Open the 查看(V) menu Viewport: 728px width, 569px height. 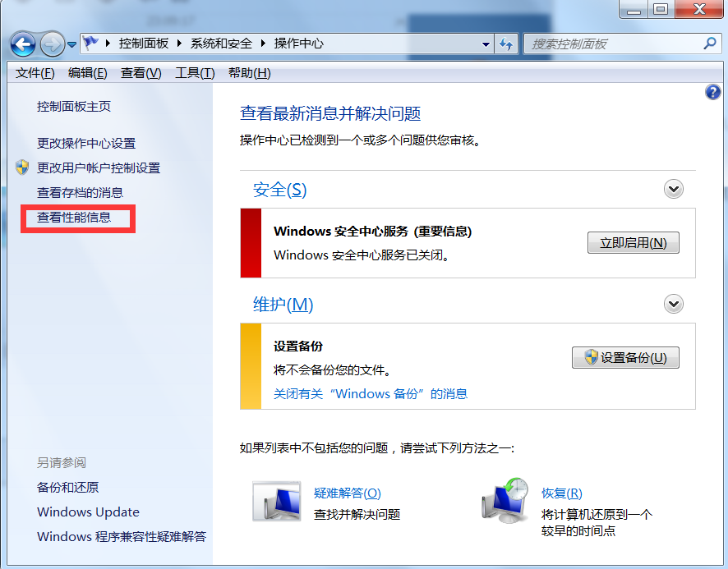pyautogui.click(x=141, y=73)
